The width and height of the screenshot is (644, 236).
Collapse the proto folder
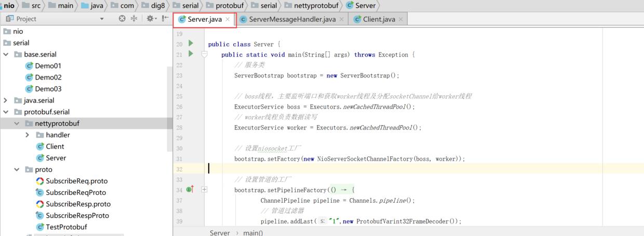tap(17, 169)
